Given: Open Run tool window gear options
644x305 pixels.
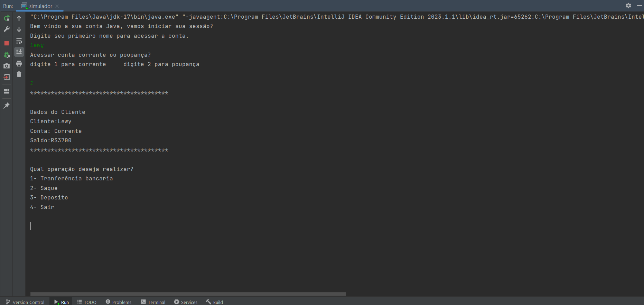Looking at the screenshot, I should [x=628, y=6].
